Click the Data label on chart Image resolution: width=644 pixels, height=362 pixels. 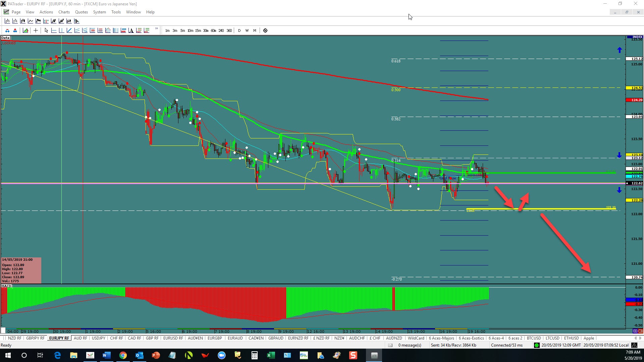pos(5,38)
